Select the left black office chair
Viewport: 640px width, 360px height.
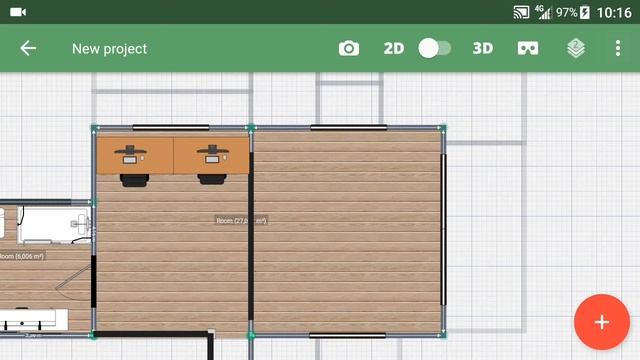tap(134, 180)
